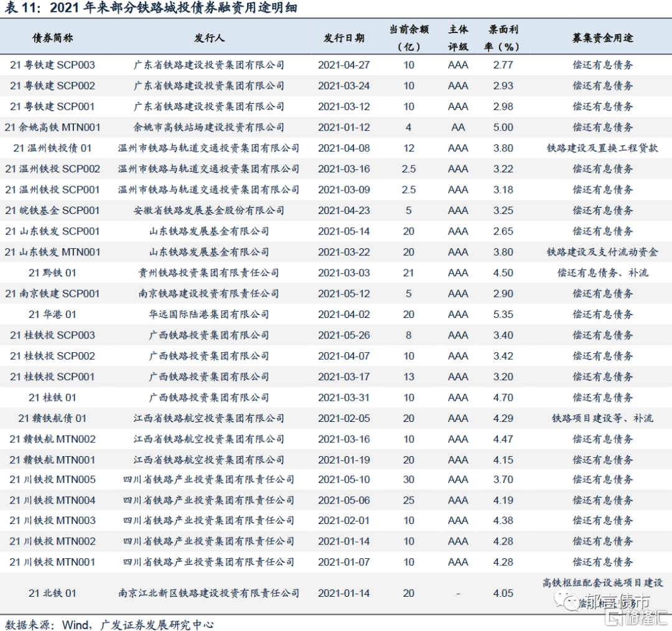Click the issue date 2021-05-26

(344, 335)
